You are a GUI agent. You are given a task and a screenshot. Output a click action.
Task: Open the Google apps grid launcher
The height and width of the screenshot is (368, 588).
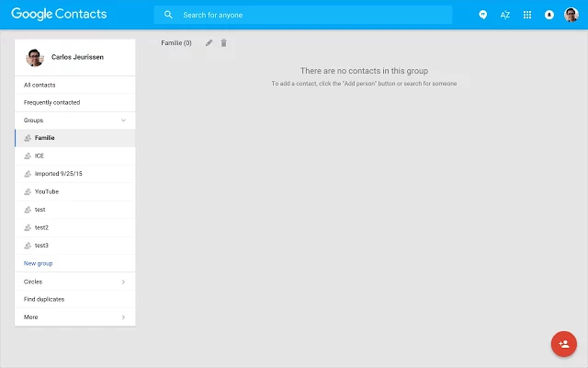527,15
